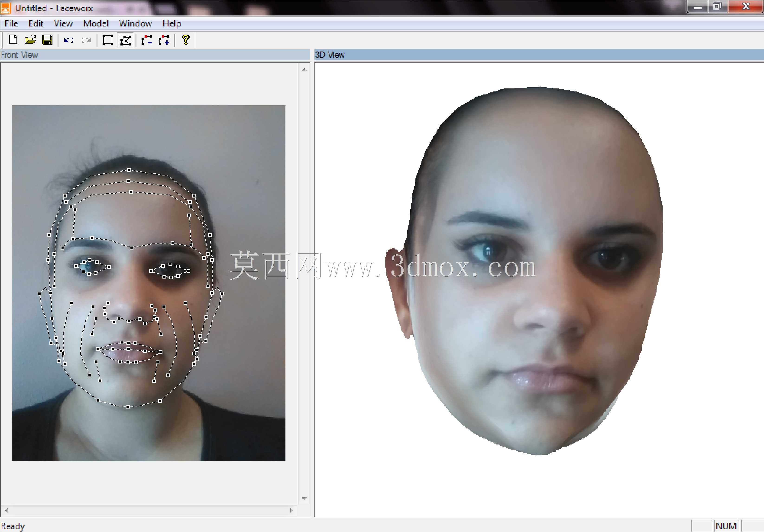Click the Ready status text
Viewport: 764px width, 532px height.
coord(13,526)
